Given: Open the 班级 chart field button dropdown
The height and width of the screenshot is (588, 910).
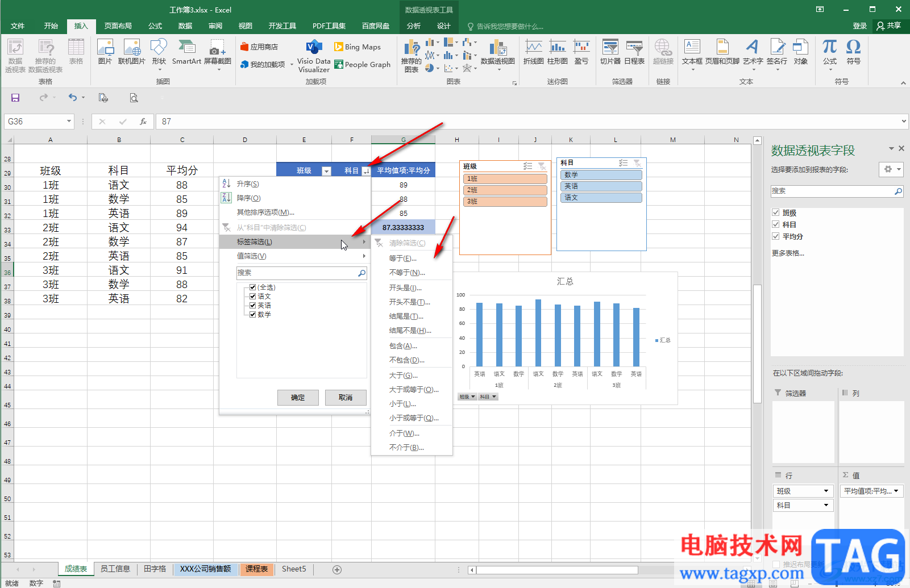Looking at the screenshot, I should (x=467, y=397).
